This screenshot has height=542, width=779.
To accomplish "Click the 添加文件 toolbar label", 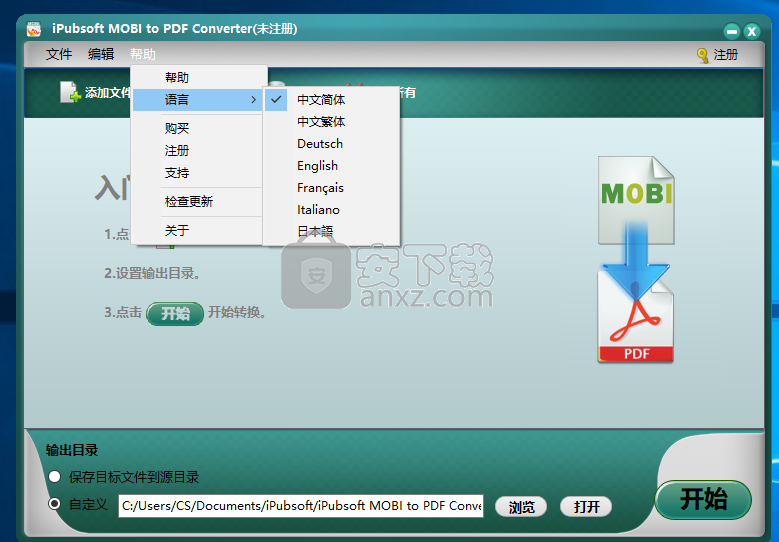I will 108,92.
